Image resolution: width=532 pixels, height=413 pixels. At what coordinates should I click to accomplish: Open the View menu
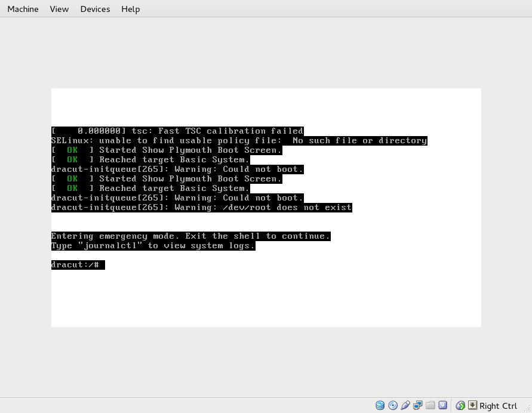[59, 9]
